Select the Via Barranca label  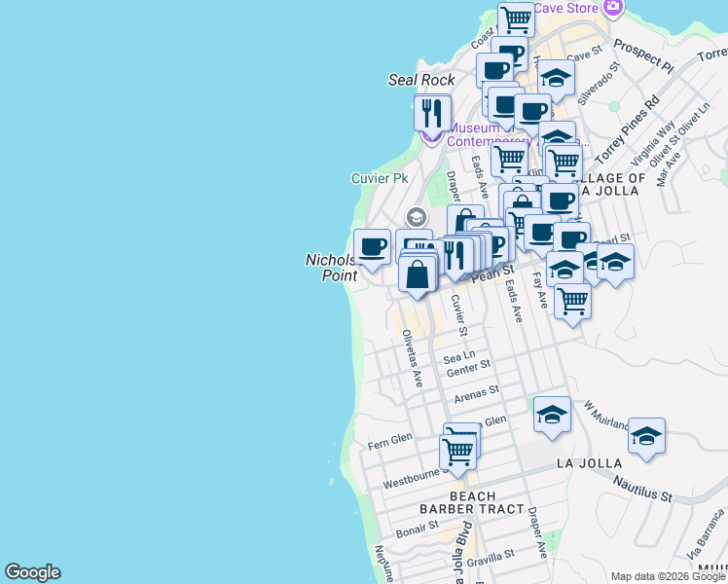pyautogui.click(x=706, y=533)
